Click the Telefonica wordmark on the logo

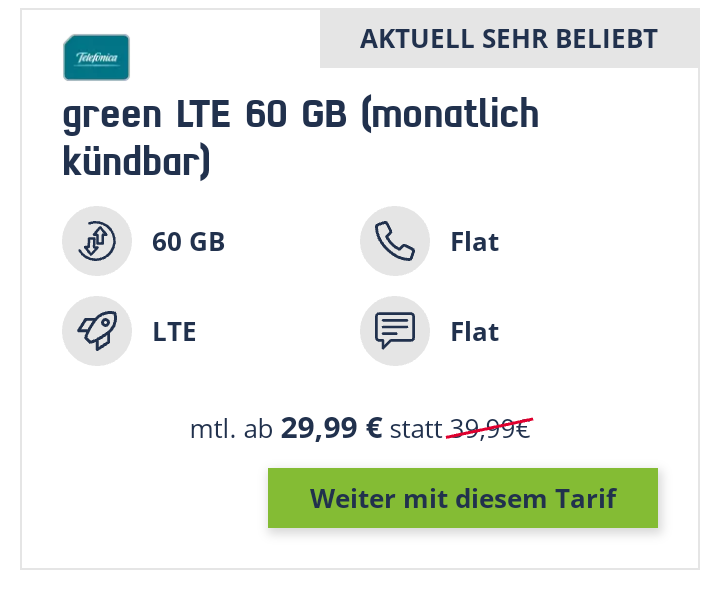click(x=96, y=57)
